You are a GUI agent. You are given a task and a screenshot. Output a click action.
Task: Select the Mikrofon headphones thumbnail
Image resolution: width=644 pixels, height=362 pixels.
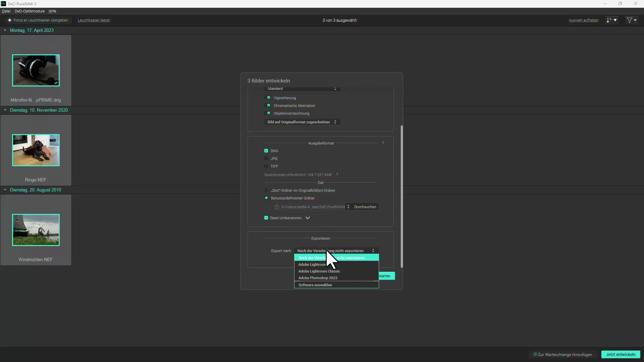click(36, 70)
